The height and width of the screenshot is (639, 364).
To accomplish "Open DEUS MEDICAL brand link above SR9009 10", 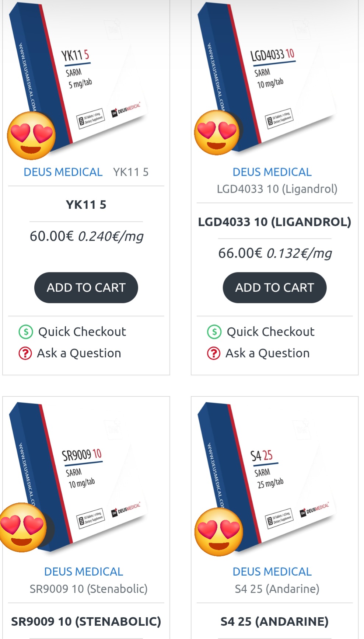I will (x=84, y=572).
